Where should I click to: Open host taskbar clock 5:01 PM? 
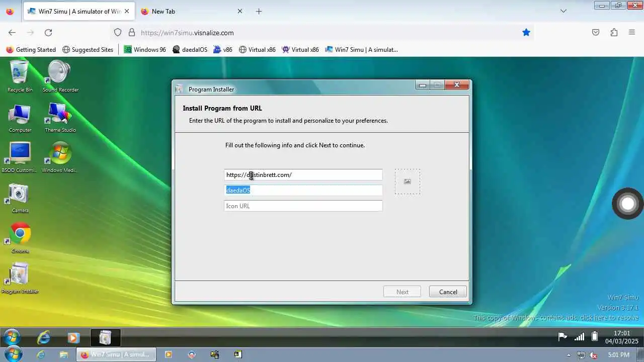[x=618, y=354]
